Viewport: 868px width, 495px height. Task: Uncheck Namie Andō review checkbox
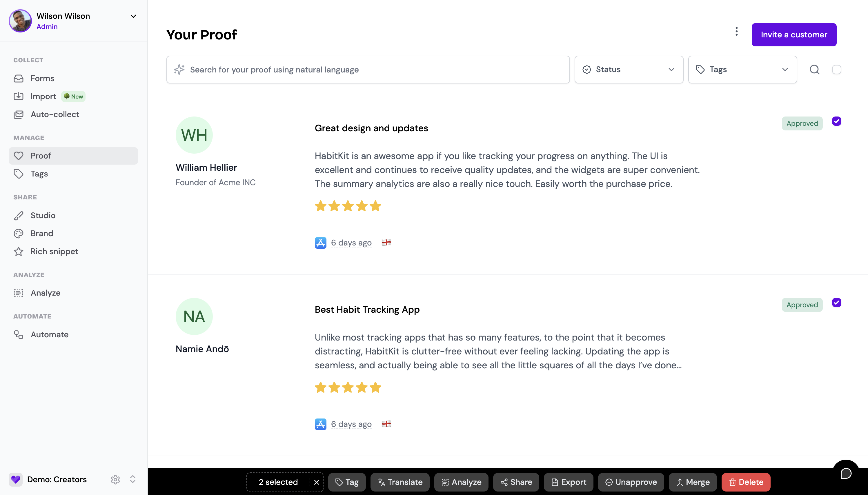pos(836,303)
